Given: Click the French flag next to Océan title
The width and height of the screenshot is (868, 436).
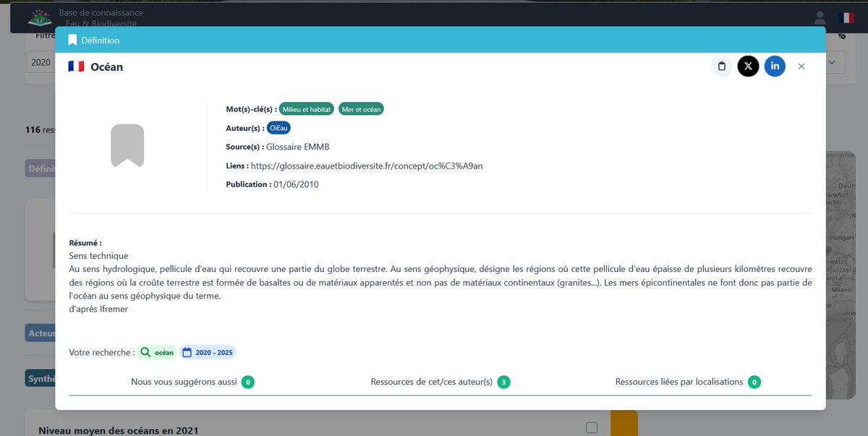Looking at the screenshot, I should click(75, 66).
